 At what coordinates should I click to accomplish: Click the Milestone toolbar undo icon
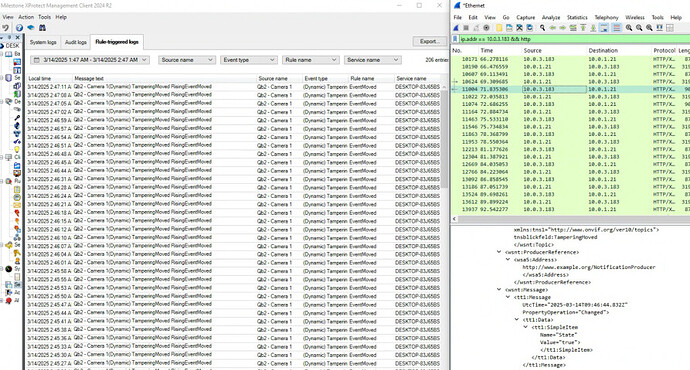point(5,28)
